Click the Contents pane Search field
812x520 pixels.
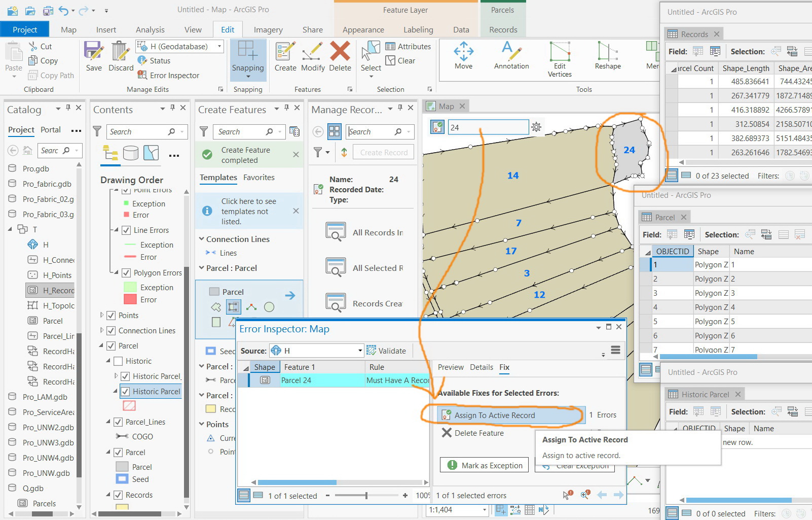click(147, 132)
